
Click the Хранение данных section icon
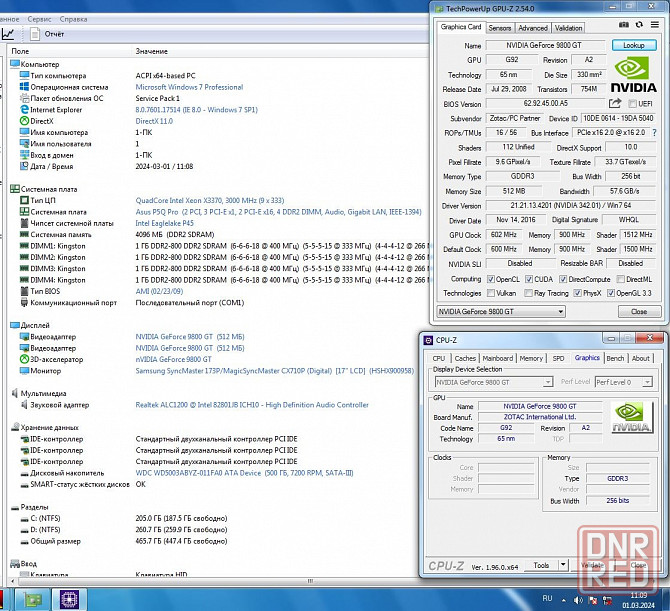(15, 427)
